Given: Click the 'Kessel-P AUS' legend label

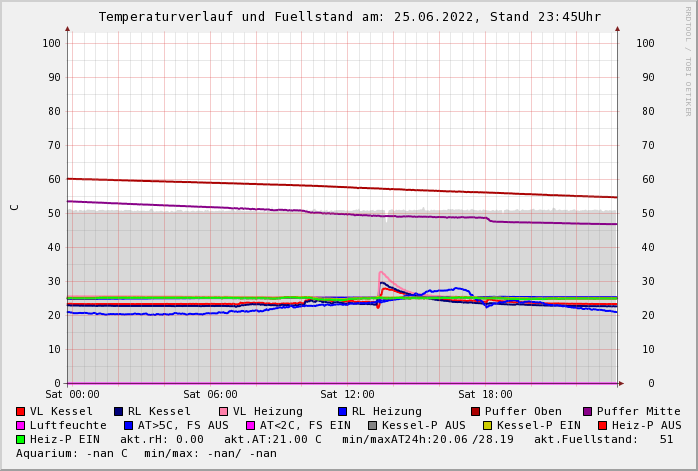Looking at the screenshot, I should tap(424, 426).
